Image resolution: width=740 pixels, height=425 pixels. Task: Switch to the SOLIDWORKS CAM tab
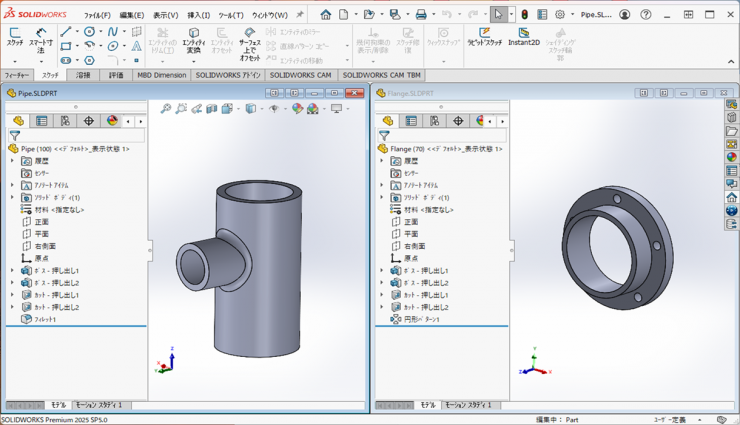point(300,75)
